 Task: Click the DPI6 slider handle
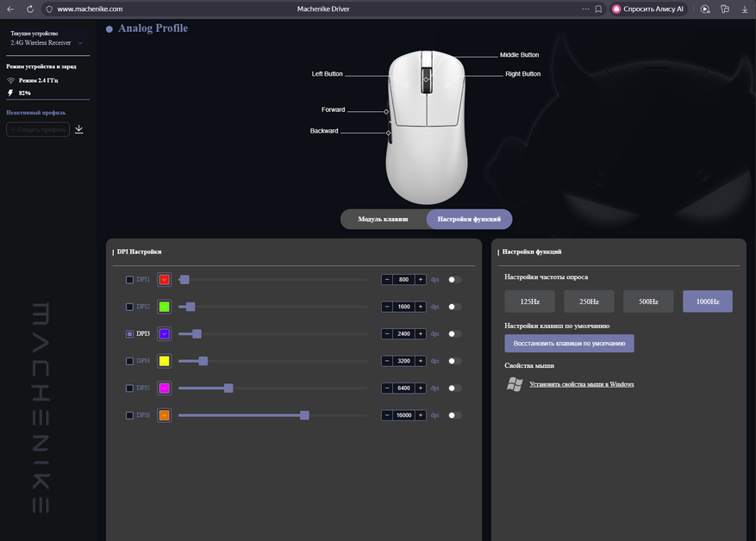pos(304,415)
